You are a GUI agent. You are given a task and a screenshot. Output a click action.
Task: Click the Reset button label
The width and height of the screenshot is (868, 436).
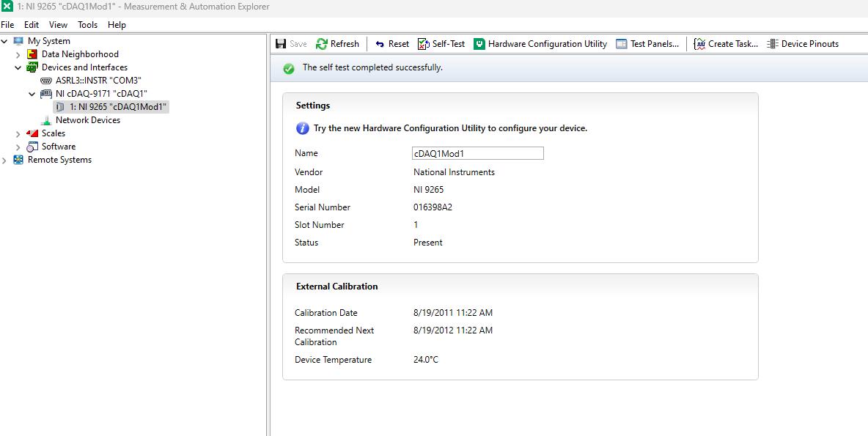[399, 44]
